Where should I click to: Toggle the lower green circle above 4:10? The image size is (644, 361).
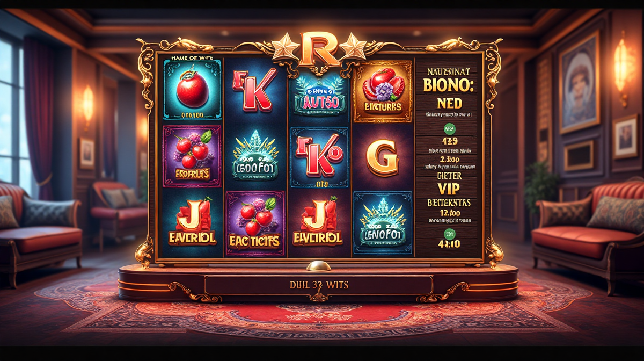448,233
